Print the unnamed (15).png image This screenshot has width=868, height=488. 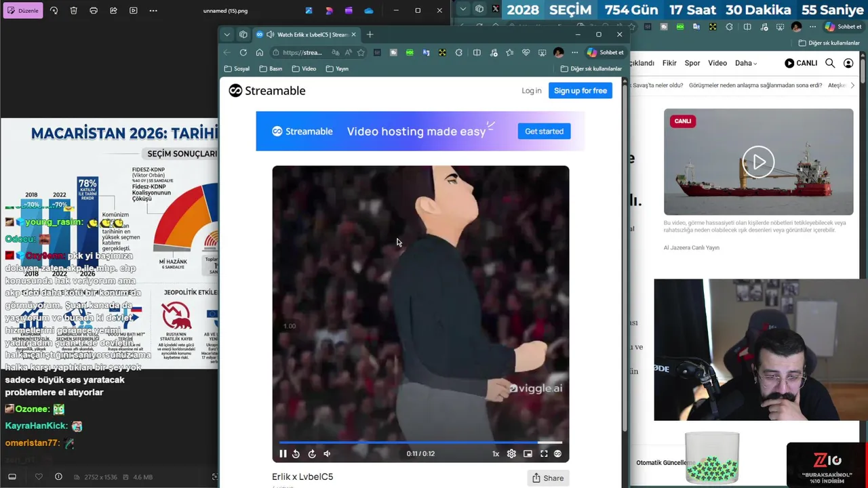[x=94, y=11]
